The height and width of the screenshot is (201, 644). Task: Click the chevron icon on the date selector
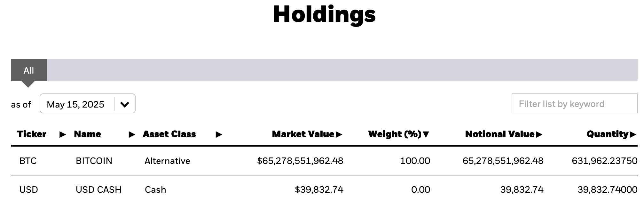coord(125,104)
